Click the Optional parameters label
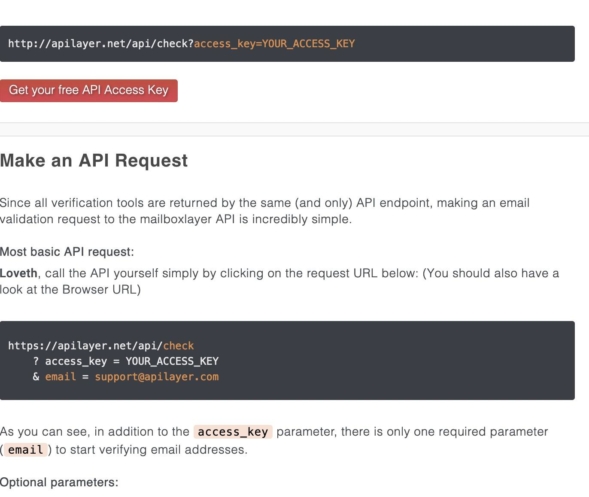 (x=59, y=482)
